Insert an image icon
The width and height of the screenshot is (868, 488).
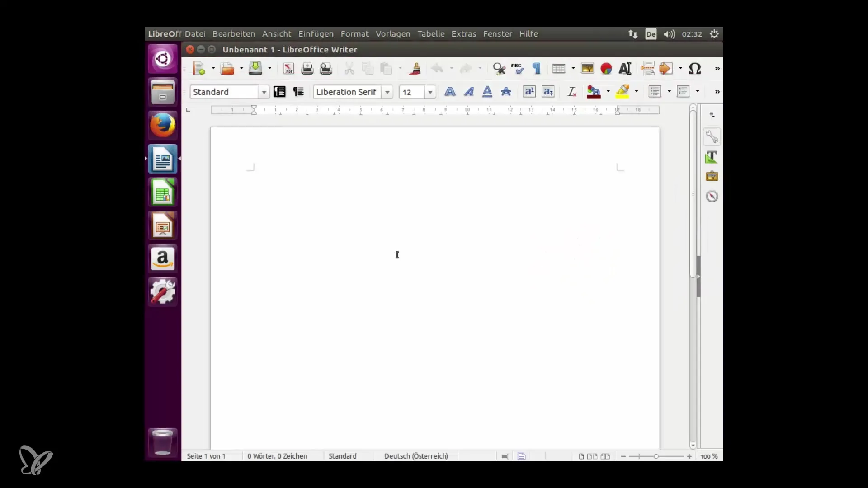tap(587, 69)
